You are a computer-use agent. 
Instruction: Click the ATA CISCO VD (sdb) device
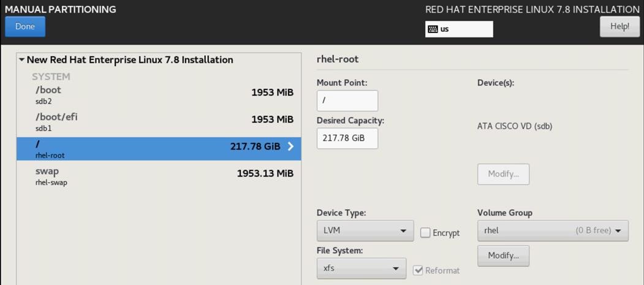click(515, 126)
